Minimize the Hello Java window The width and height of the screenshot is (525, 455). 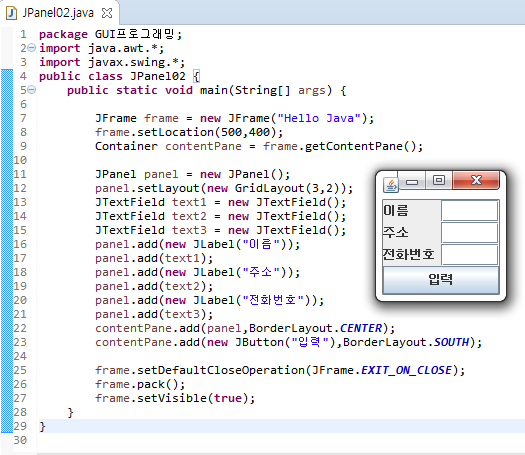pyautogui.click(x=412, y=181)
